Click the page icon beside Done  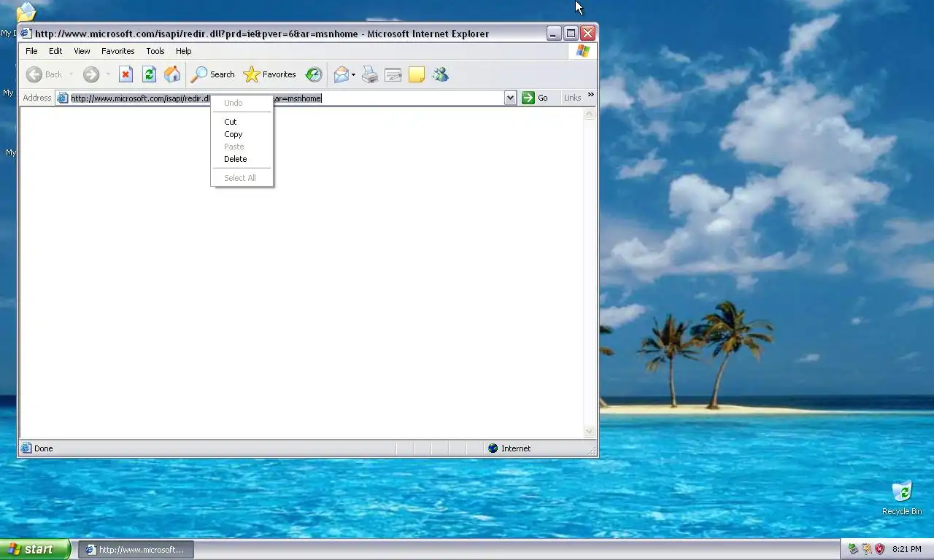26,448
